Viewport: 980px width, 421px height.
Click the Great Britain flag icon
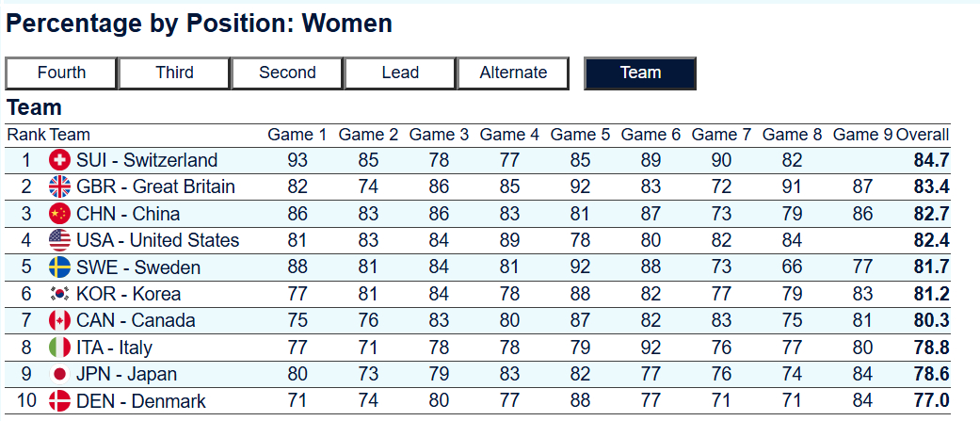(59, 186)
